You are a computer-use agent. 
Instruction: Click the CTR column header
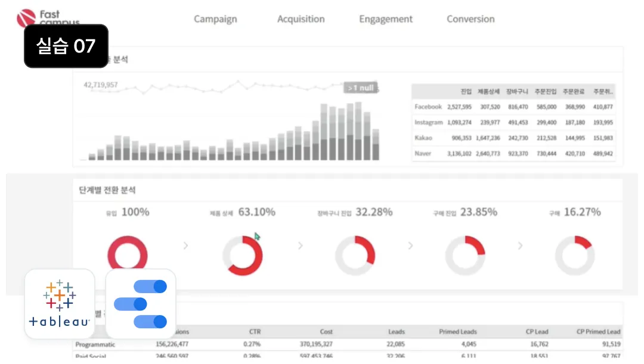coord(255,332)
